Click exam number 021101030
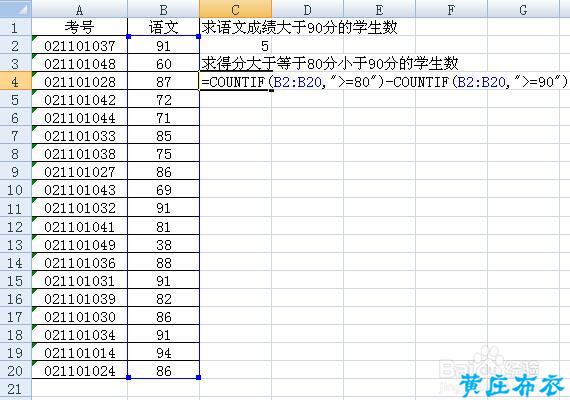 [x=80, y=316]
